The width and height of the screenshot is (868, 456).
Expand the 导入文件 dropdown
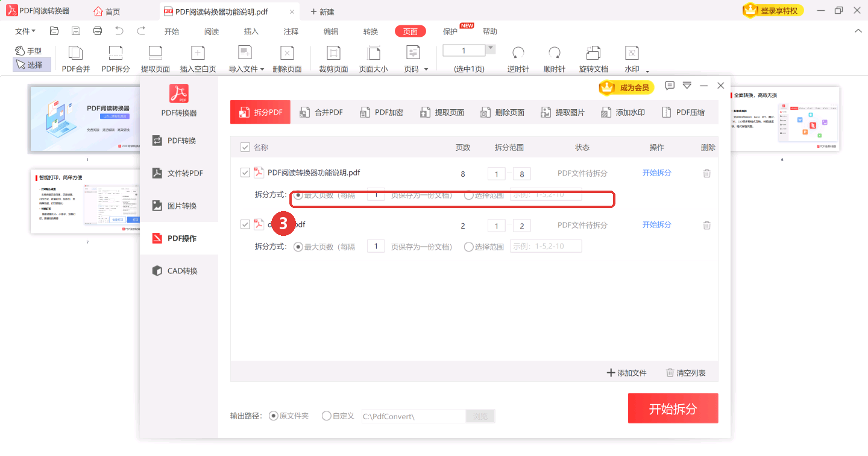click(x=262, y=69)
